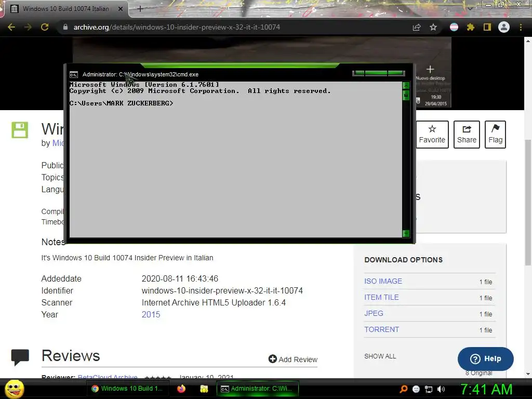The height and width of the screenshot is (399, 532).
Task: Click the Identifier value windows-10-insider-preview-x-32-it-it-10074
Action: coord(222,291)
